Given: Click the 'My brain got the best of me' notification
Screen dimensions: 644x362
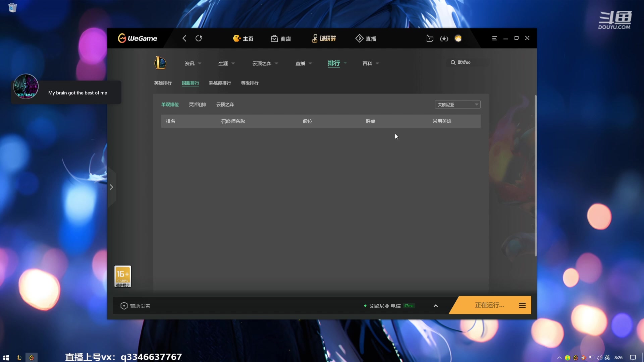Looking at the screenshot, I should click(77, 93).
